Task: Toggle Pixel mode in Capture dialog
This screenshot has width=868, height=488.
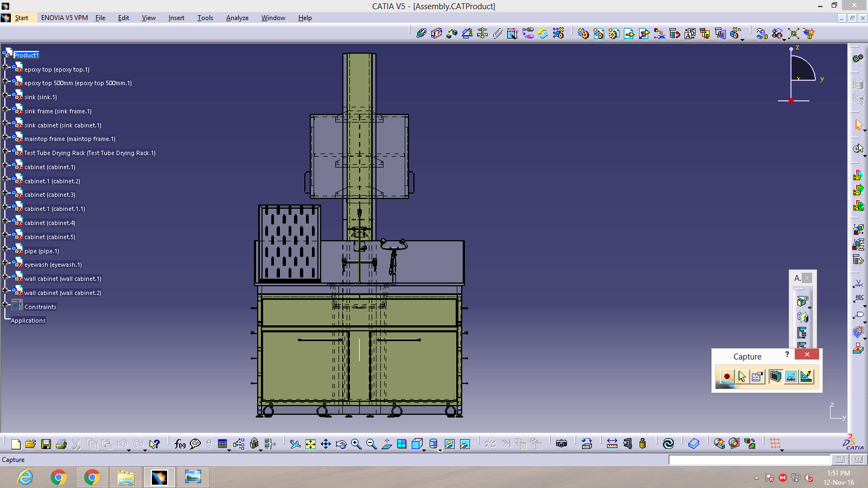Action: (x=791, y=376)
